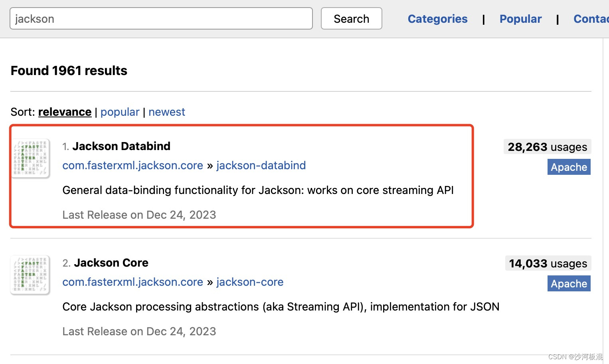Open the Categories page
The width and height of the screenshot is (609, 364).
tap(437, 19)
